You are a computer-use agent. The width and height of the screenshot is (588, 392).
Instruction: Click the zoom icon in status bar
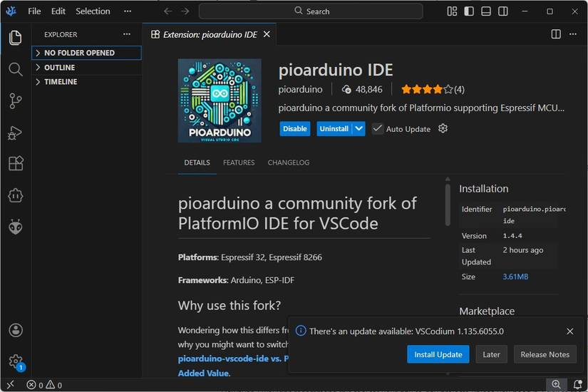click(556, 384)
